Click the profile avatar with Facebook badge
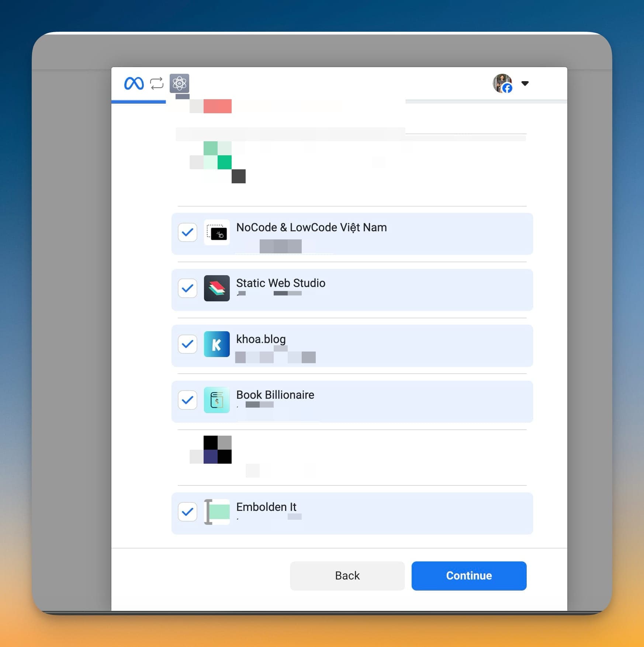Image resolution: width=644 pixels, height=647 pixels. (503, 83)
